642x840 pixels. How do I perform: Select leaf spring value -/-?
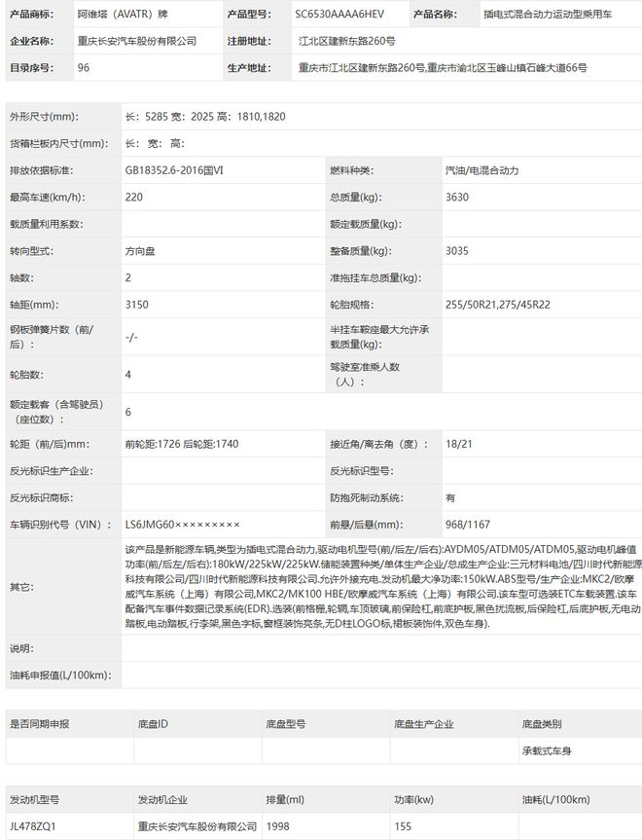click(131, 337)
